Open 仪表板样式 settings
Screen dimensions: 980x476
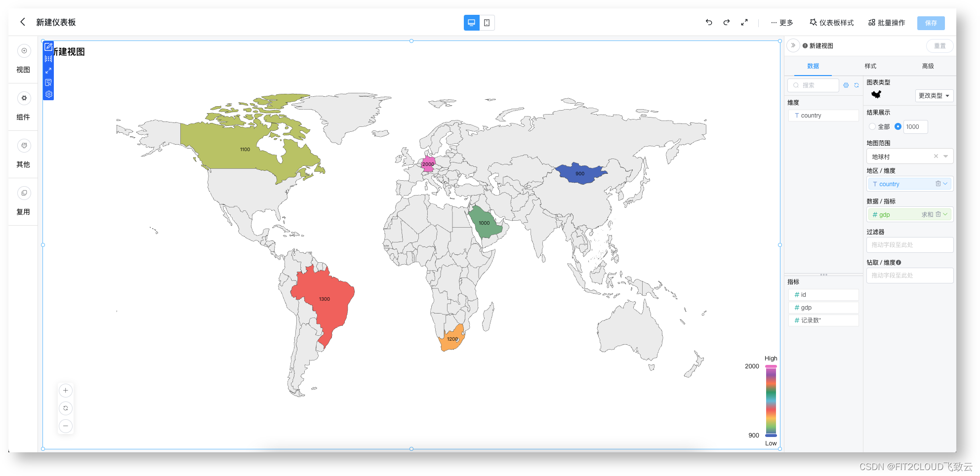(832, 23)
